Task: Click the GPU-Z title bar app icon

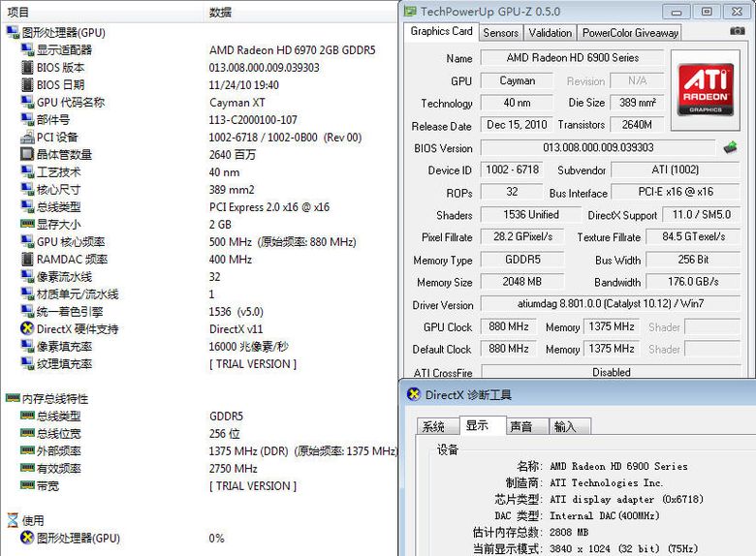Action: pyautogui.click(x=410, y=11)
